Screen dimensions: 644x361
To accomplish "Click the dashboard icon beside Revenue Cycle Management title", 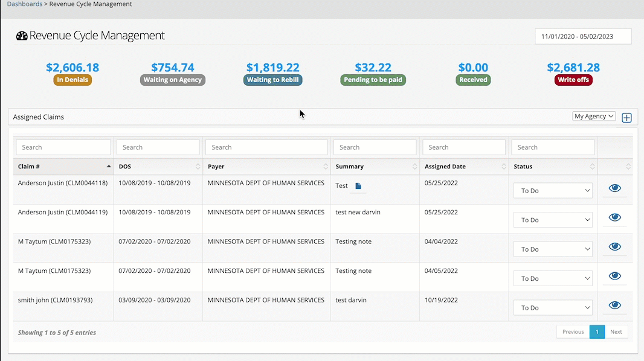I will (x=22, y=36).
